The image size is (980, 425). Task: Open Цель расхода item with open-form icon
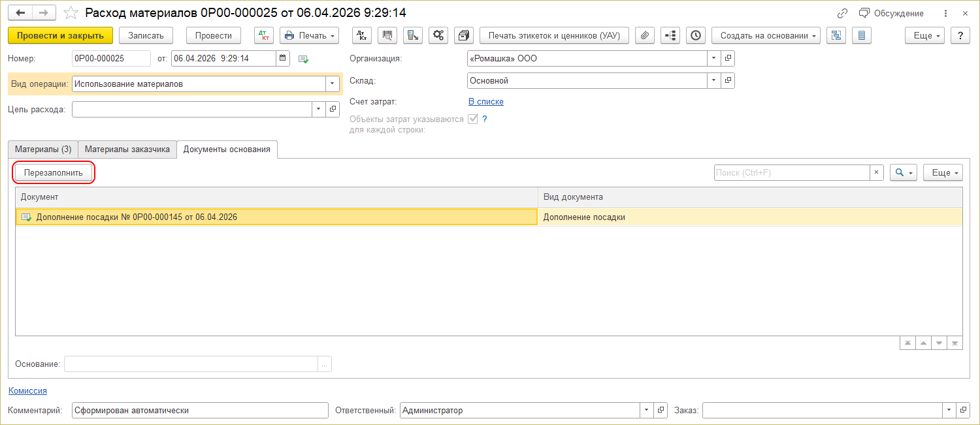pyautogui.click(x=333, y=109)
